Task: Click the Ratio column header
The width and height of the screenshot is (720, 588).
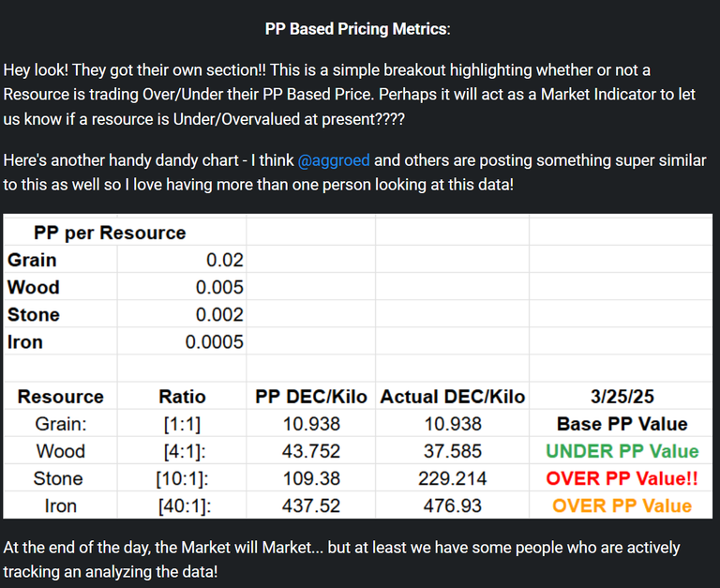Action: pyautogui.click(x=182, y=397)
